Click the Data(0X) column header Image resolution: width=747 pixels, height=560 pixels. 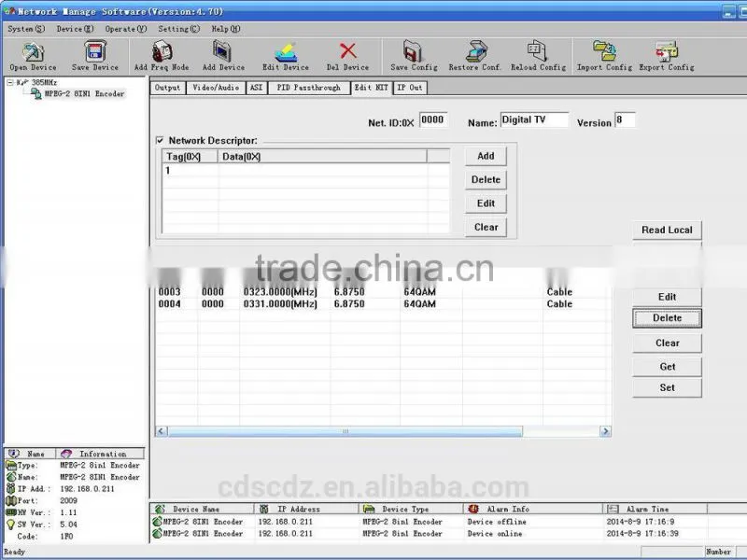coord(322,157)
